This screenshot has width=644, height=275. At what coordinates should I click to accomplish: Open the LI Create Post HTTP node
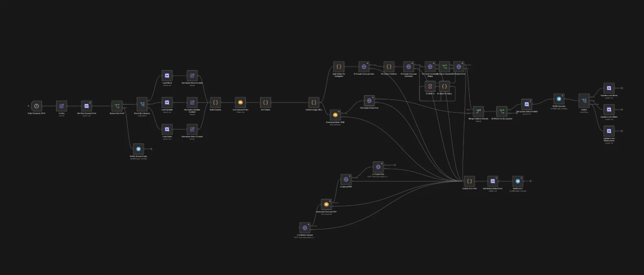378,167
